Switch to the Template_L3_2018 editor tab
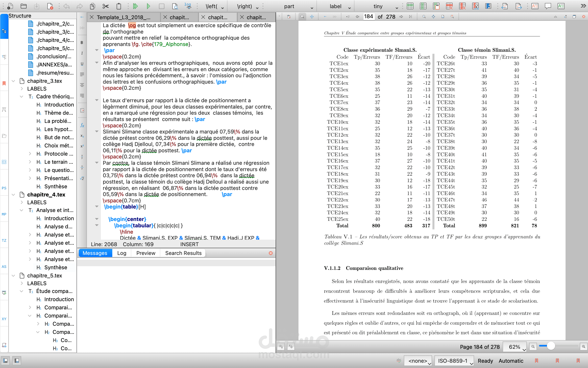Screen dimensions: 588x368 tap(124, 17)
